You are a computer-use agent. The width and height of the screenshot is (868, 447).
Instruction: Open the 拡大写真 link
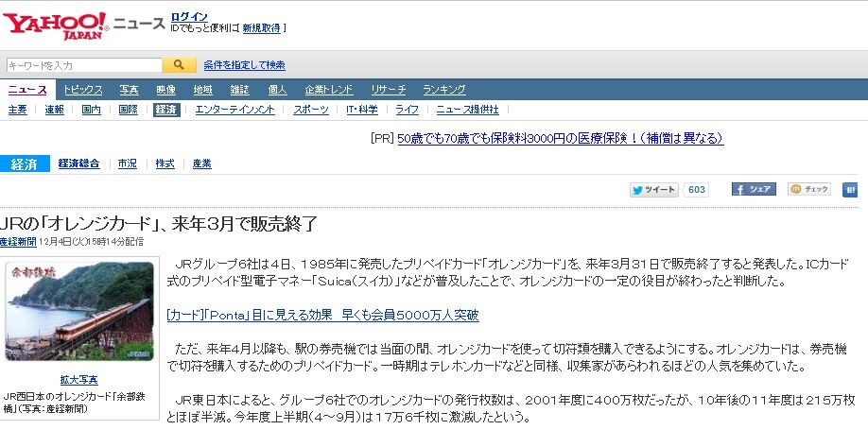(x=79, y=380)
